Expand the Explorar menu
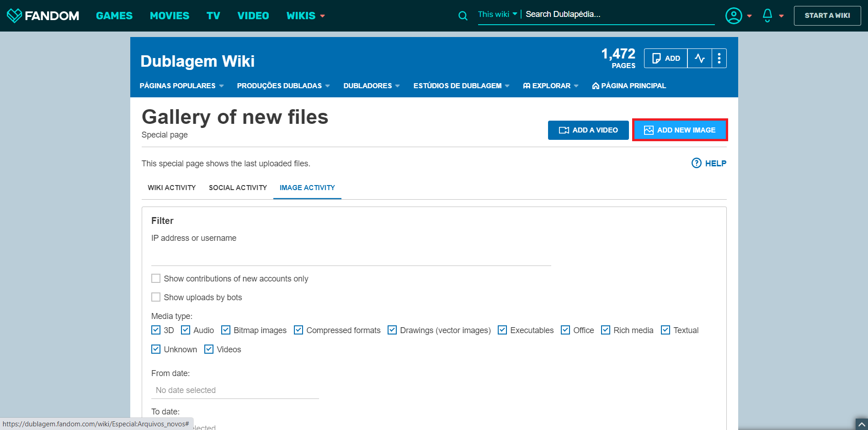Viewport: 868px width, 430px height. pyautogui.click(x=551, y=86)
